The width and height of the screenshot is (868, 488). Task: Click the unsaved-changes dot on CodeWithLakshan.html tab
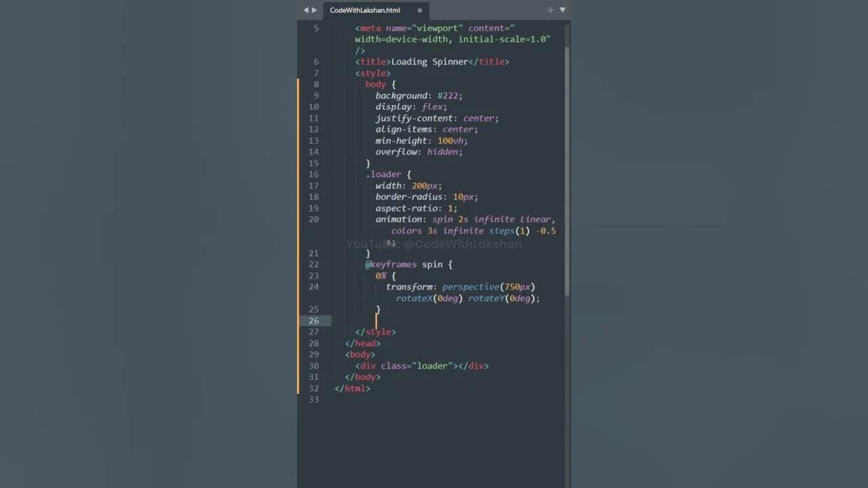[420, 10]
